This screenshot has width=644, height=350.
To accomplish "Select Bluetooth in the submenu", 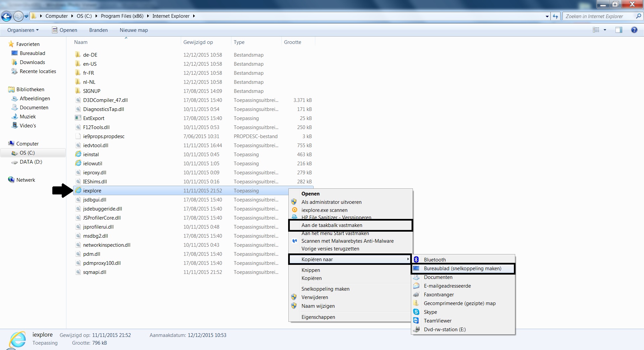I will coord(434,259).
